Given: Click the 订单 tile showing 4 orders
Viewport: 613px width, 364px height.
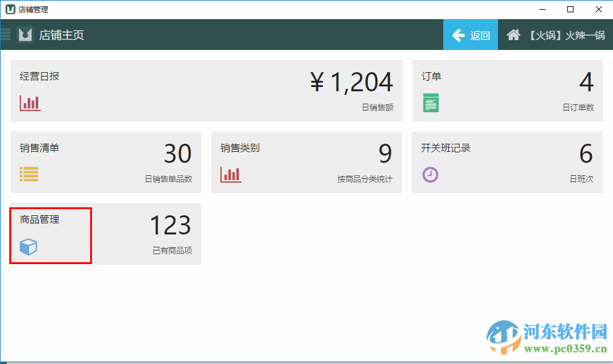Looking at the screenshot, I should (x=507, y=90).
